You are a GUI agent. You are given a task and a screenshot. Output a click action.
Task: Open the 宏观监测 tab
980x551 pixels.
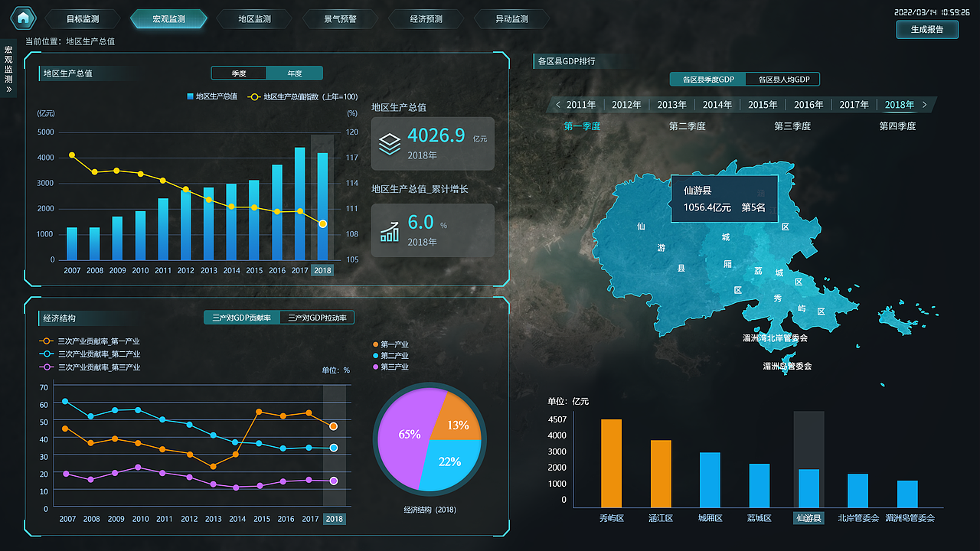[x=168, y=18]
